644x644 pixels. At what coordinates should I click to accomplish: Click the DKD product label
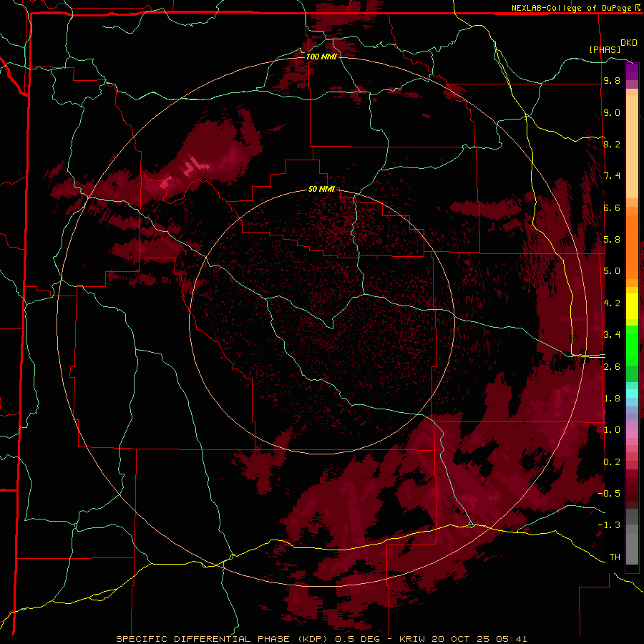click(x=629, y=43)
